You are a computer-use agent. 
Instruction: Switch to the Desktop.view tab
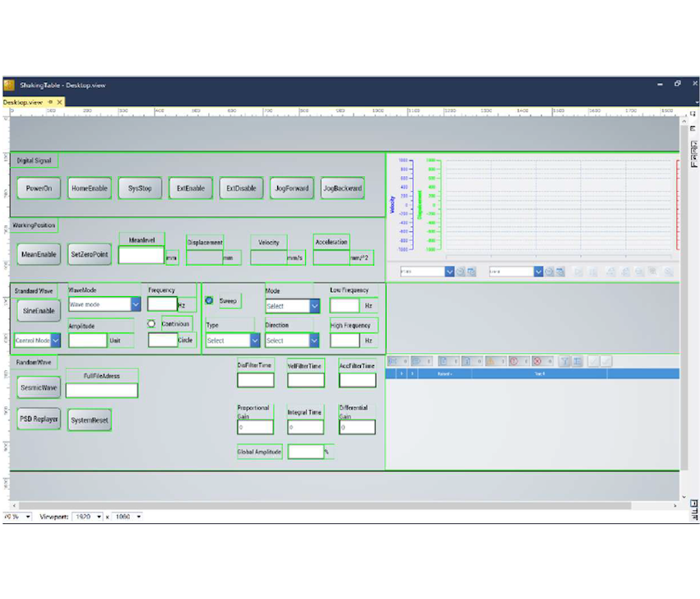click(22, 101)
